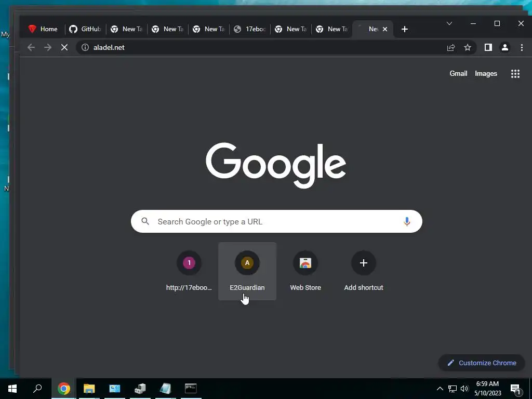Open the Images link
Image resolution: width=532 pixels, height=399 pixels.
(x=486, y=74)
